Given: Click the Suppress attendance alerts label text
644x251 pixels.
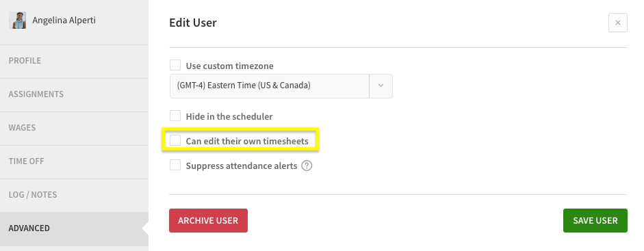Looking at the screenshot, I should 242,166.
